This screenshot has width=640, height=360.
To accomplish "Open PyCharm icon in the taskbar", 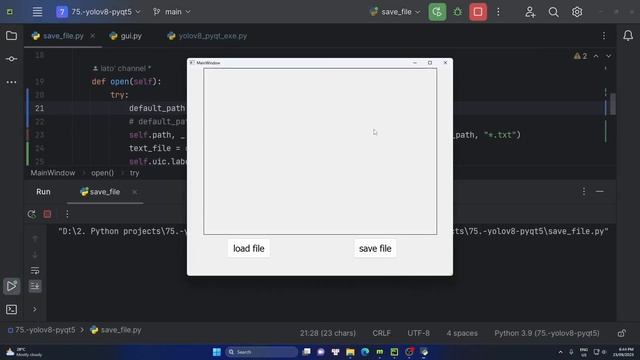I will (x=394, y=352).
